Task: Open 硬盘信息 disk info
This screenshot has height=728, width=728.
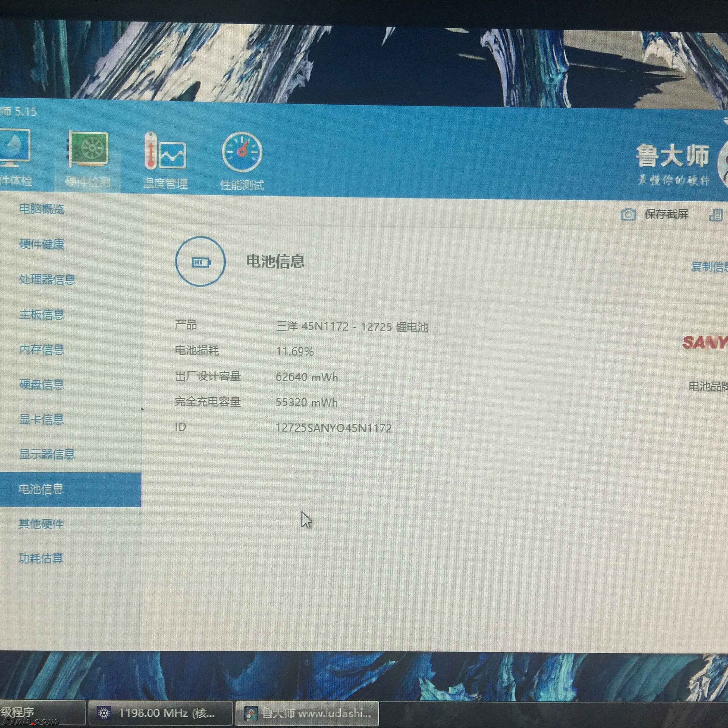Action: point(41,385)
